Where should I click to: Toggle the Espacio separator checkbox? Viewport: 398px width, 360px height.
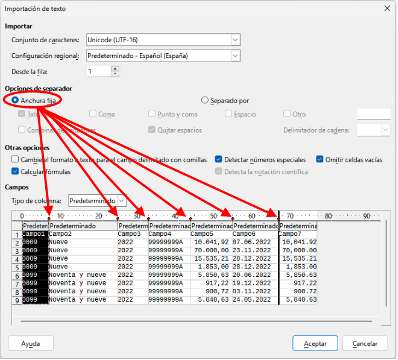tap(228, 114)
